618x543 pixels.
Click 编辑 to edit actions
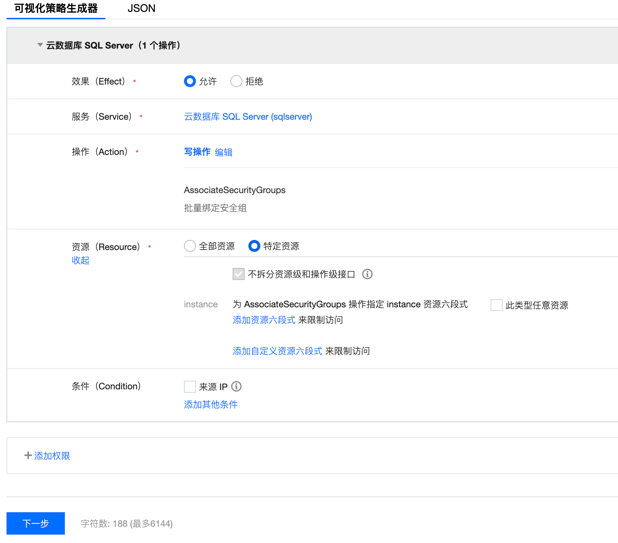click(x=224, y=153)
